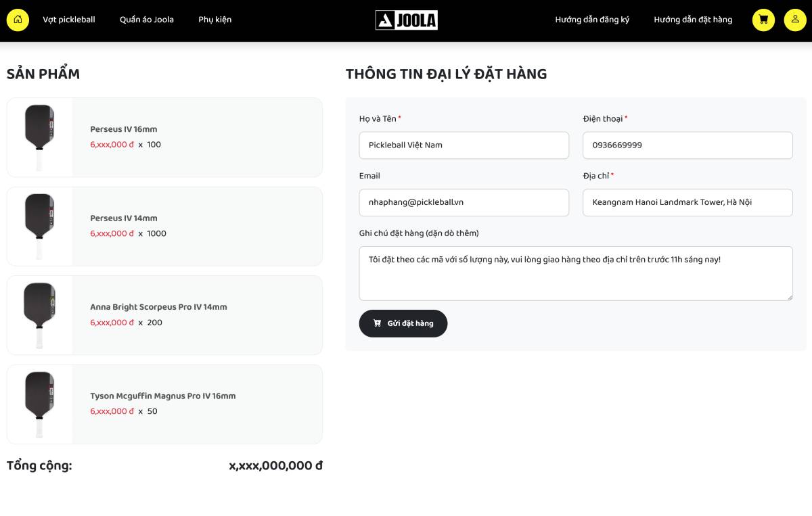
Task: Click into the Email field
Action: coord(464,202)
